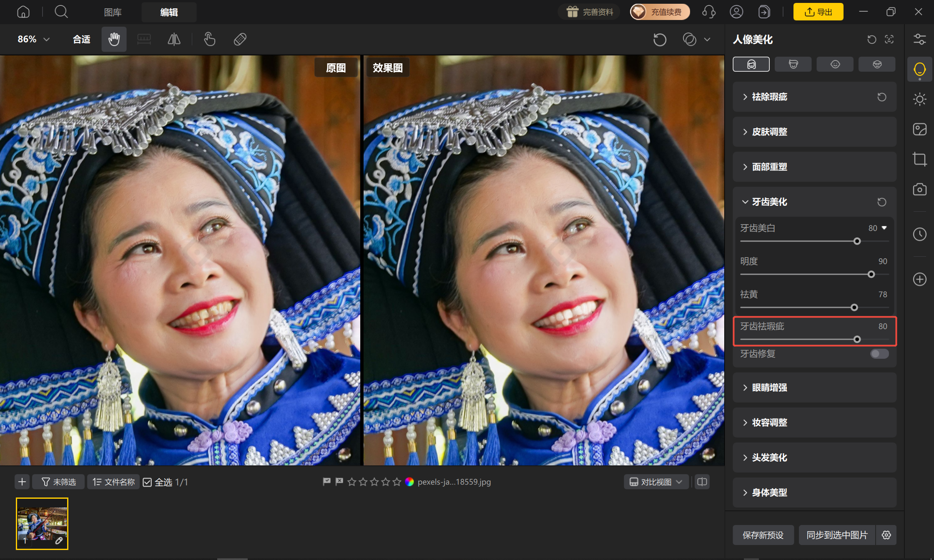Screen dimensions: 934x560
Task: Open the history clock panel
Action: pos(919,234)
